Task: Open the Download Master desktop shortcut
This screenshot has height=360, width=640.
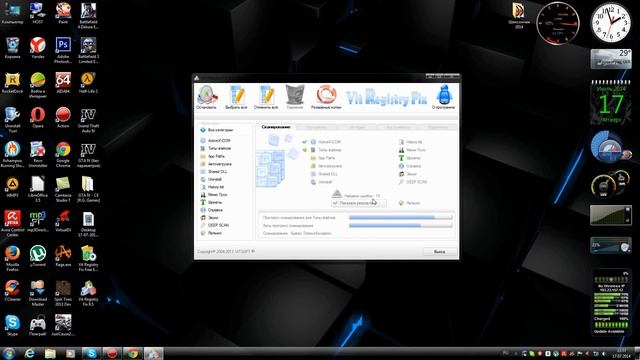Action: 38,293
